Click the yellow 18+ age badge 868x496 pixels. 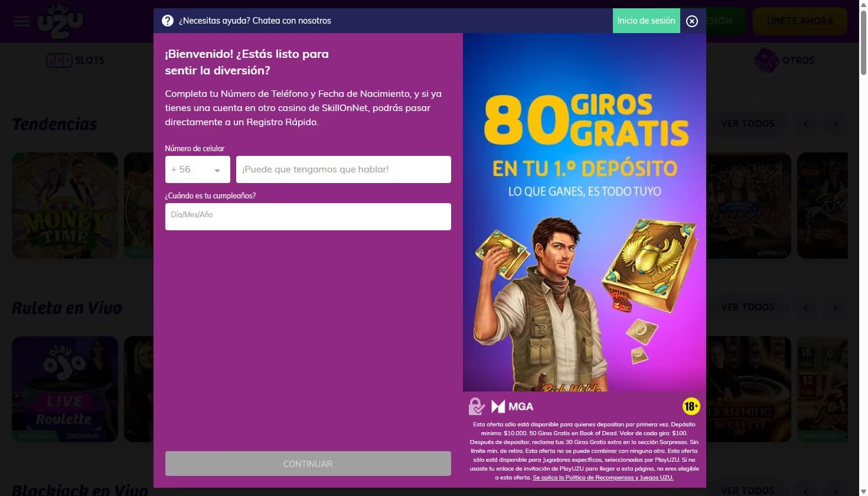[x=690, y=406]
